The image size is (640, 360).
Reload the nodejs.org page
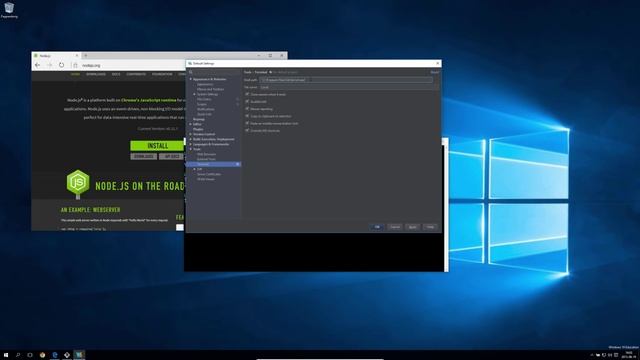pyautogui.click(x=61, y=65)
